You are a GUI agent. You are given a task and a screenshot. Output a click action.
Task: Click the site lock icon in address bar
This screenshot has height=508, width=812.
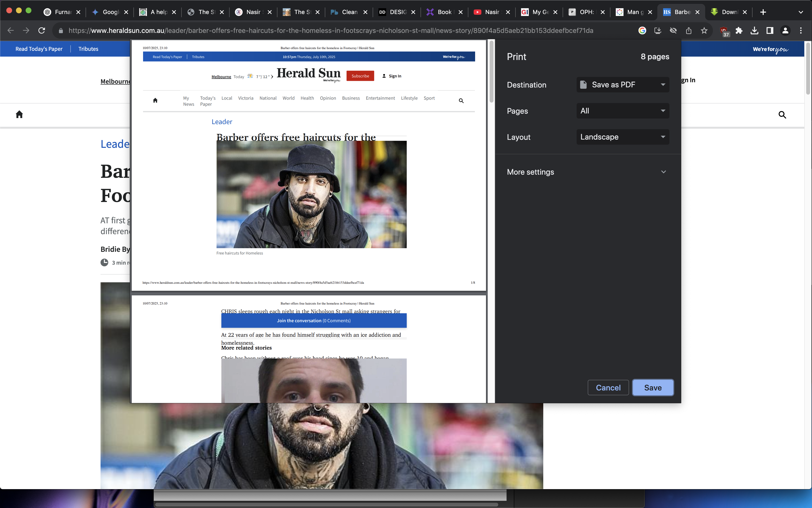pos(61,30)
